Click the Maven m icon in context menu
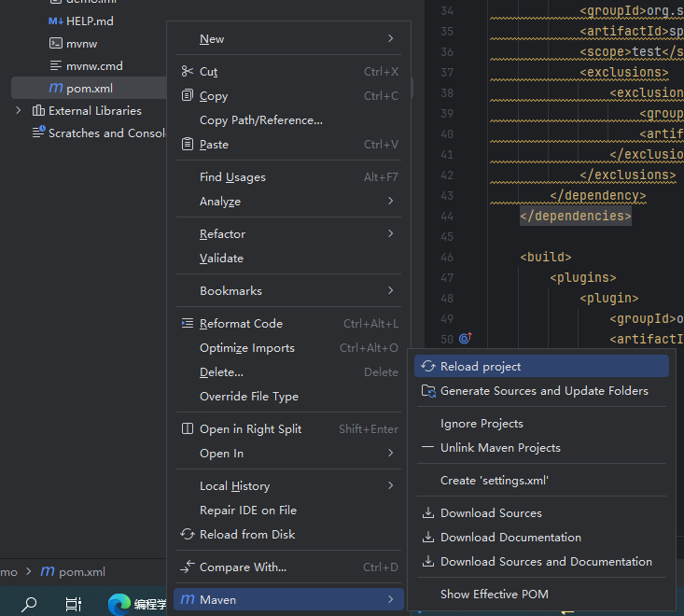This screenshot has height=616, width=684. click(188, 599)
